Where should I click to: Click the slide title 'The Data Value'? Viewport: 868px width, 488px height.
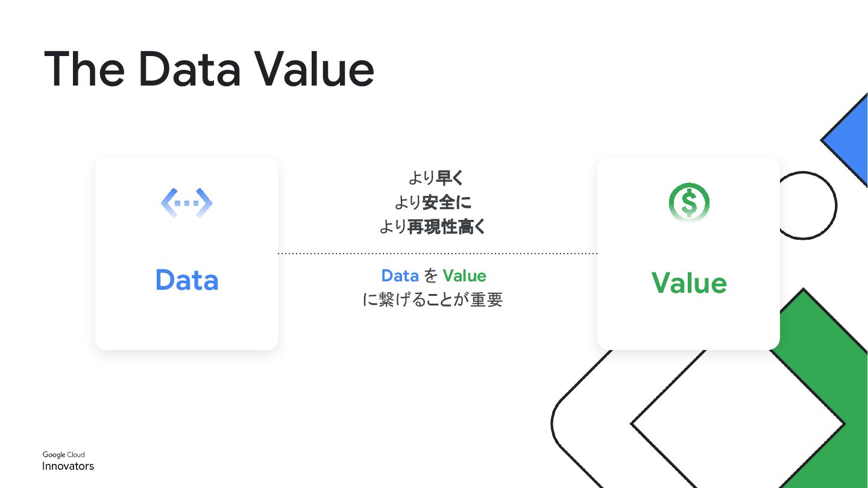209,69
